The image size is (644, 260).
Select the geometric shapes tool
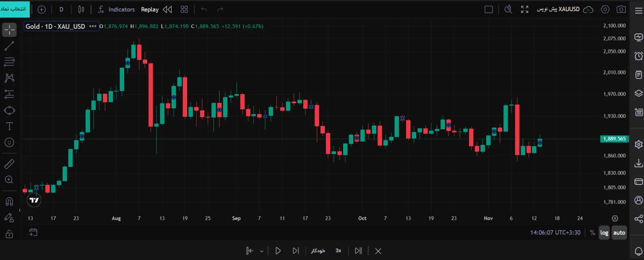pos(9,110)
